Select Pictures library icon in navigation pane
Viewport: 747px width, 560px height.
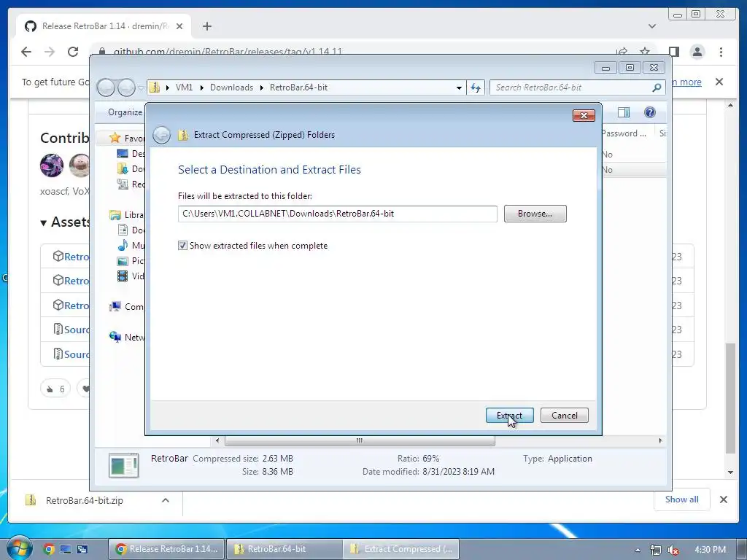tap(123, 261)
